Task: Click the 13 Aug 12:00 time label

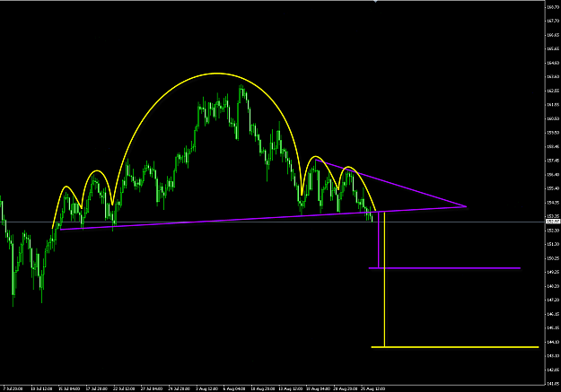Action: 290,388
